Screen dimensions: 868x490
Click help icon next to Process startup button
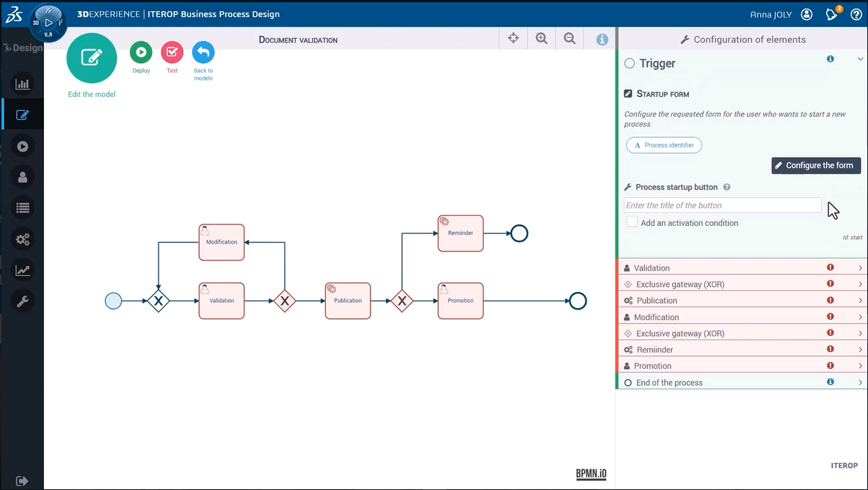[x=727, y=187]
